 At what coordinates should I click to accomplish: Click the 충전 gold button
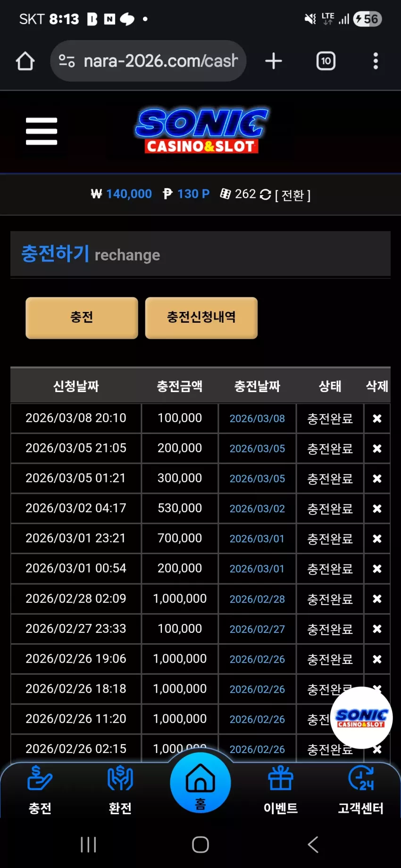click(82, 318)
